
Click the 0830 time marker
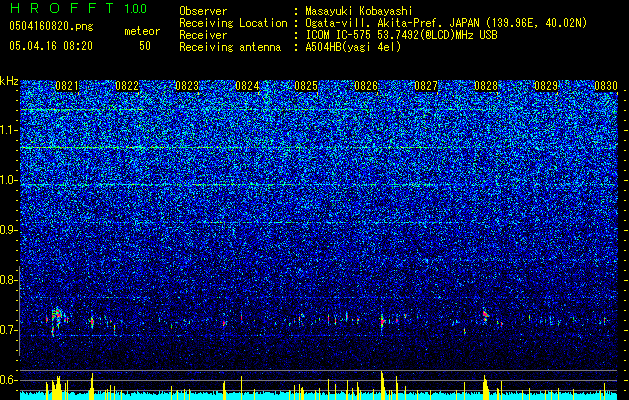pyautogui.click(x=606, y=86)
